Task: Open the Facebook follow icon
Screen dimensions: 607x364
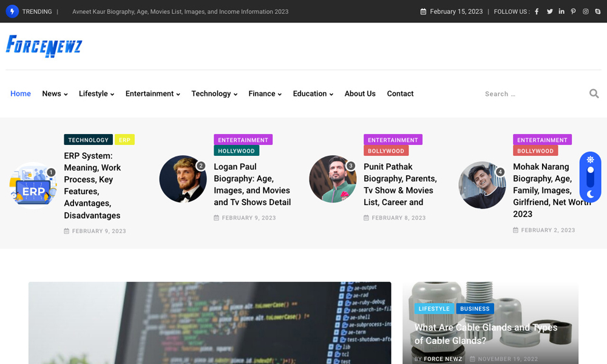Action: pos(537,12)
